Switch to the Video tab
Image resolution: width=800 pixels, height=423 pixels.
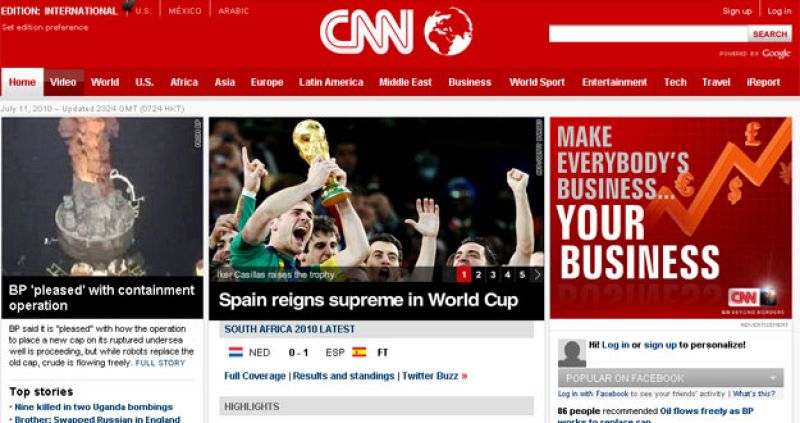click(x=63, y=82)
